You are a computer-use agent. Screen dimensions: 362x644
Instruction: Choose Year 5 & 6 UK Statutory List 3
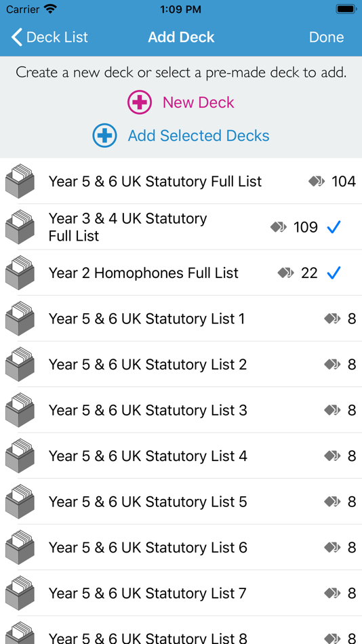(x=181, y=410)
